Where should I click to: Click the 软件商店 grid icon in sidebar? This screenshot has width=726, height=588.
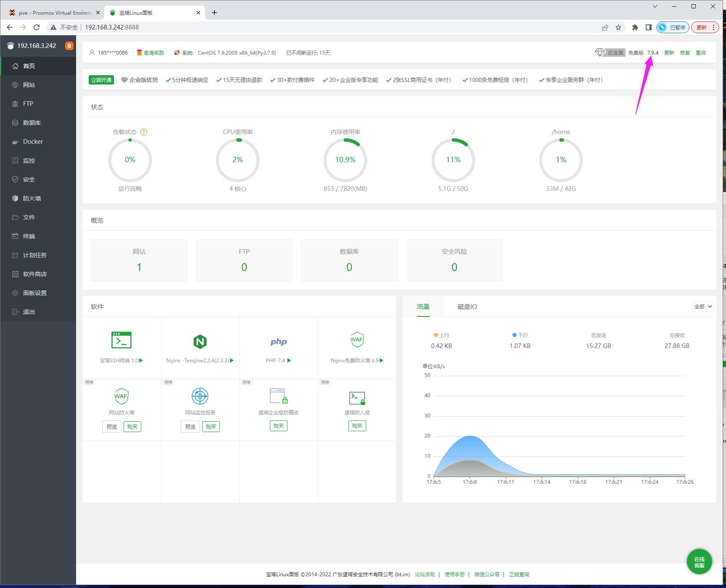(x=15, y=274)
